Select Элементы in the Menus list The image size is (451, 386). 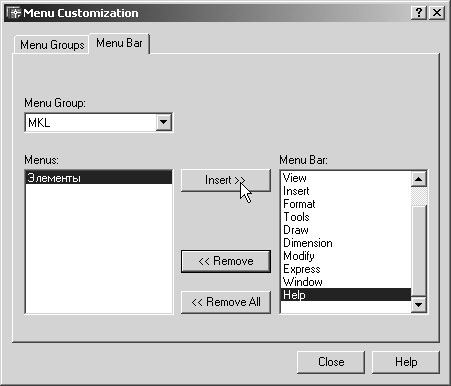click(x=99, y=178)
